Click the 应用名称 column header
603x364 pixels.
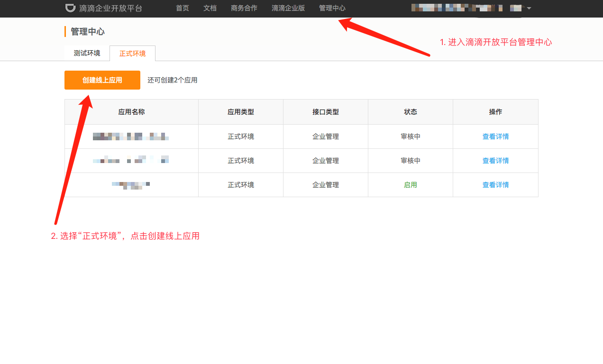tap(131, 112)
